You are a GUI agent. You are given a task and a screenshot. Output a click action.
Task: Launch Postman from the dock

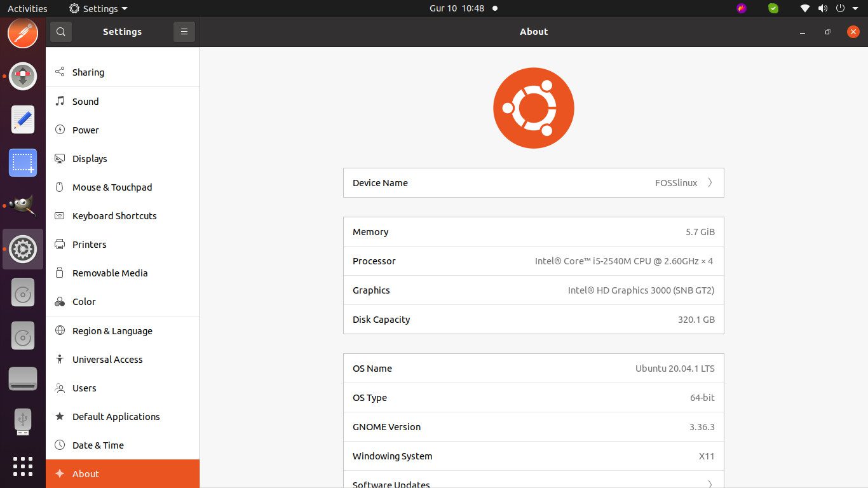click(x=23, y=34)
